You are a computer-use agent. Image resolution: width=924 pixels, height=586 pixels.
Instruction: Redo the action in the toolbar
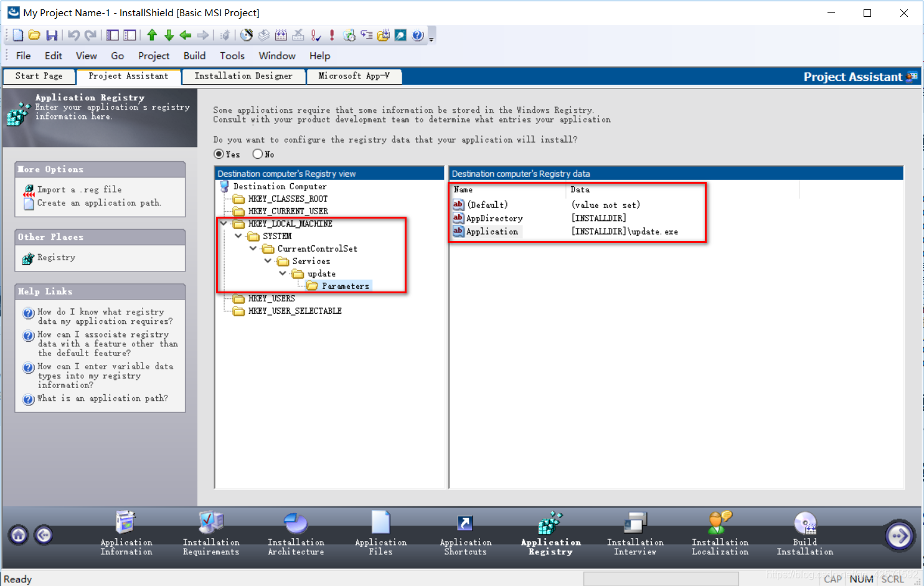91,35
